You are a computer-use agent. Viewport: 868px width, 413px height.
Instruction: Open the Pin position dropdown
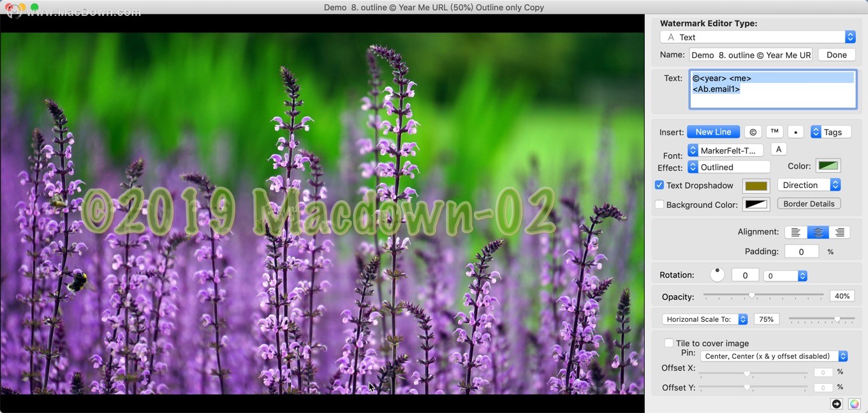point(774,356)
